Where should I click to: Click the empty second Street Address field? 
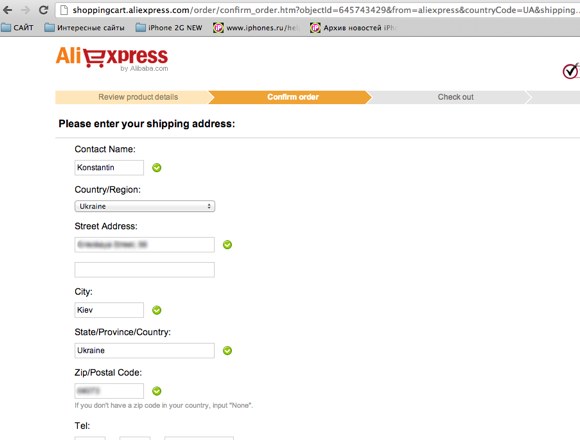point(145,270)
